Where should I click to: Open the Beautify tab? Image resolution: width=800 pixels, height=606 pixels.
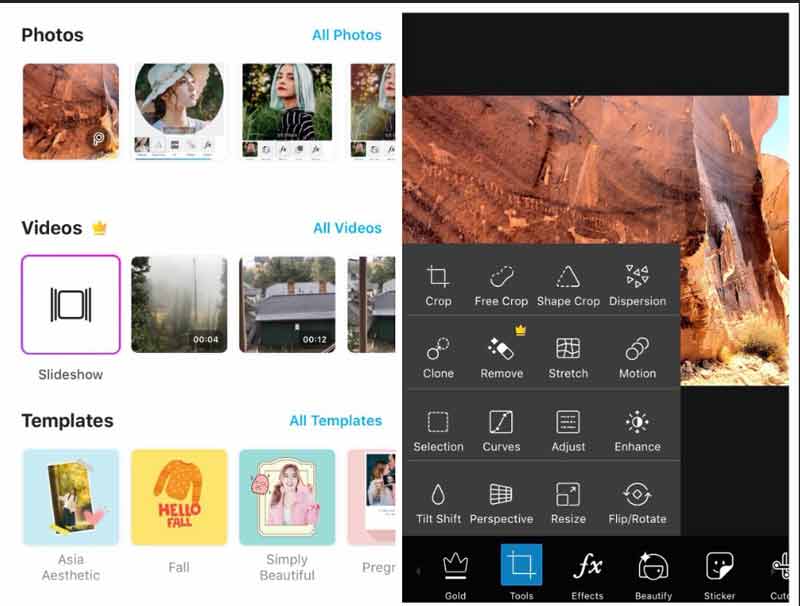click(x=653, y=573)
